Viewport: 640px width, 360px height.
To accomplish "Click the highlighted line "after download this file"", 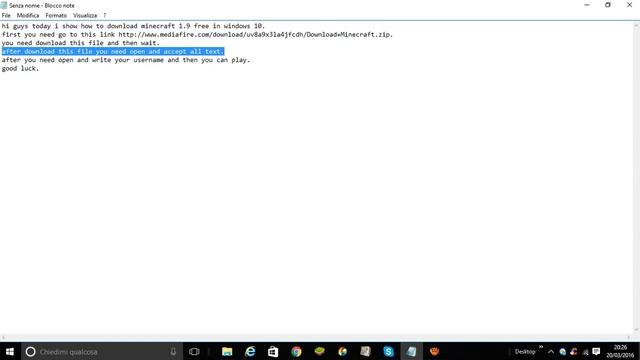I will 113,51.
